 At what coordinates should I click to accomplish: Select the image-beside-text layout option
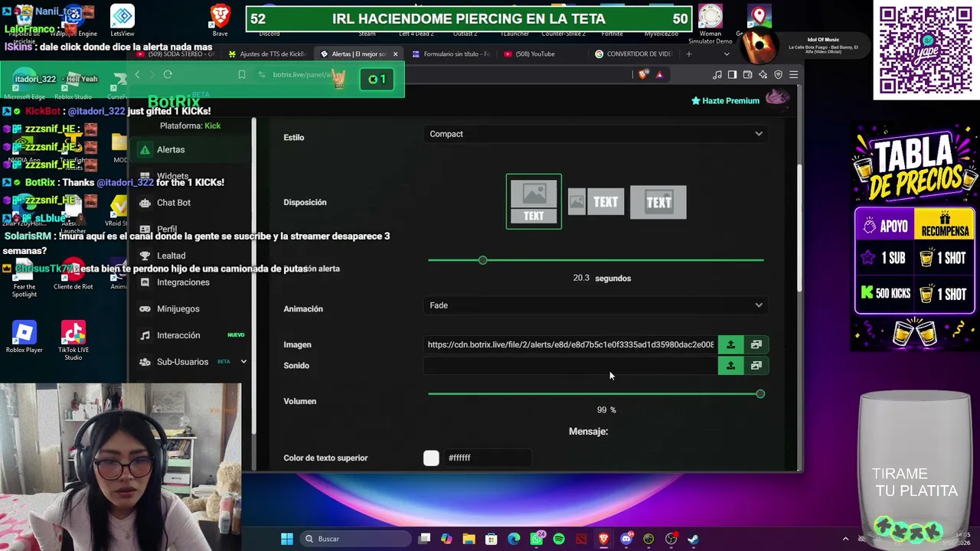point(596,202)
